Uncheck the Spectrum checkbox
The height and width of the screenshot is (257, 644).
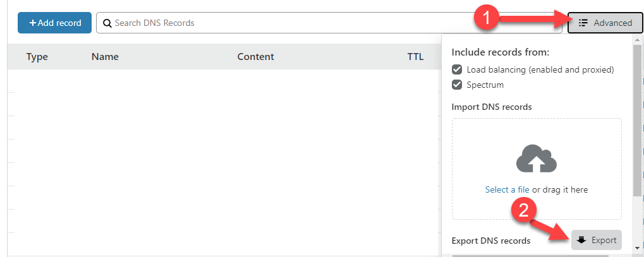click(x=457, y=85)
